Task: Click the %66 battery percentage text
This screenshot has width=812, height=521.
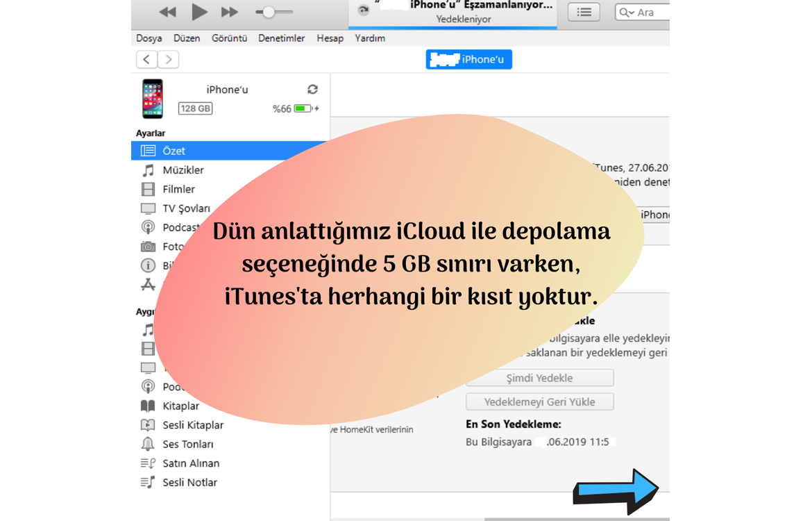Action: pos(282,109)
